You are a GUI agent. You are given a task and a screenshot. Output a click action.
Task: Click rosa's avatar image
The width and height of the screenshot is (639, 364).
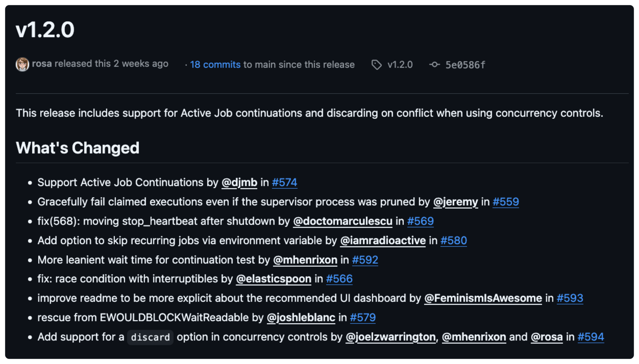pos(22,64)
